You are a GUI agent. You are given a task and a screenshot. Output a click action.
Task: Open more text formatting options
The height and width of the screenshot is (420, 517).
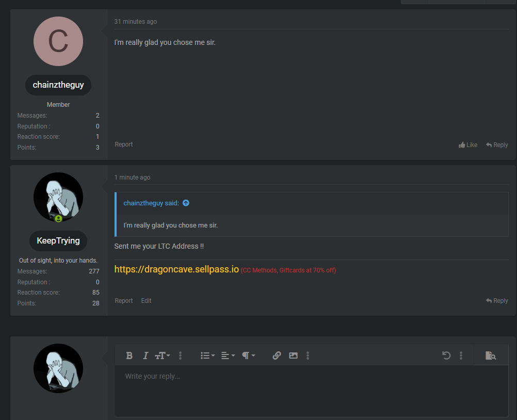coord(181,356)
